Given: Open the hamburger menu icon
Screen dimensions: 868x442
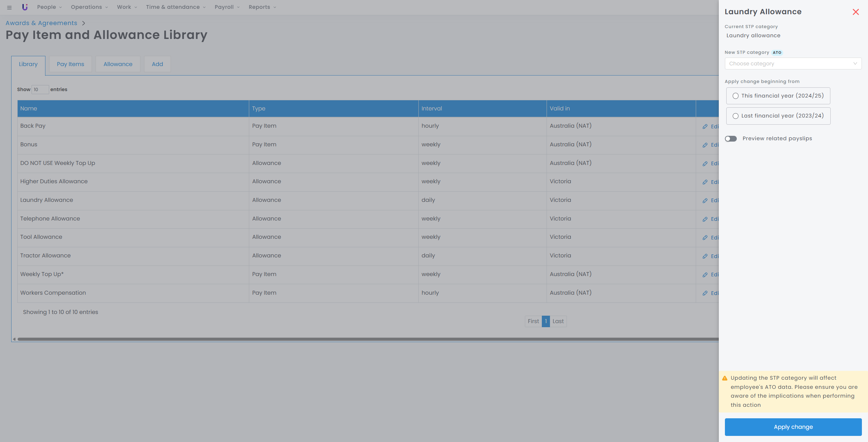Looking at the screenshot, I should 9,7.
